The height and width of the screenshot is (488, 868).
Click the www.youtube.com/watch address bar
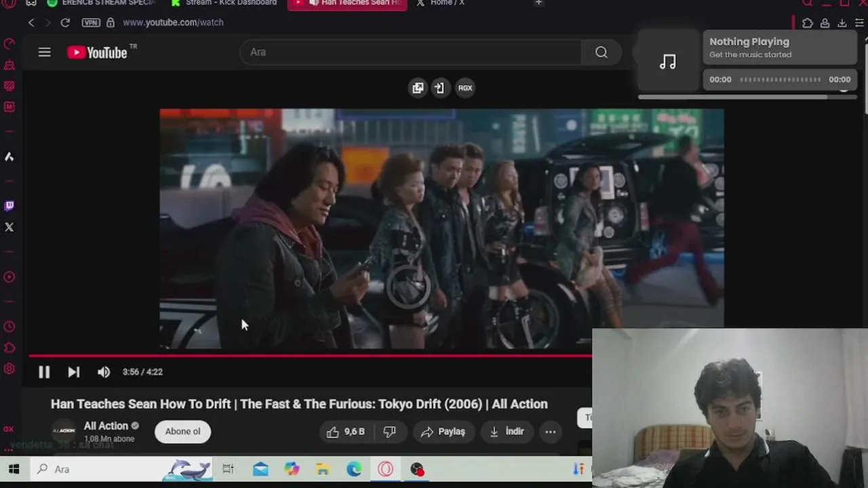click(173, 22)
